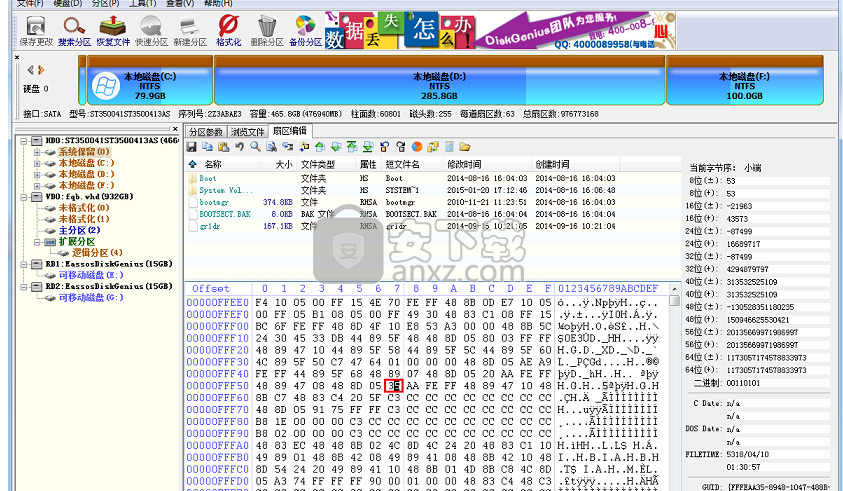843x491 pixels.
Task: Click the up-arrow parent folder icon beside 名称
Action: 192,164
